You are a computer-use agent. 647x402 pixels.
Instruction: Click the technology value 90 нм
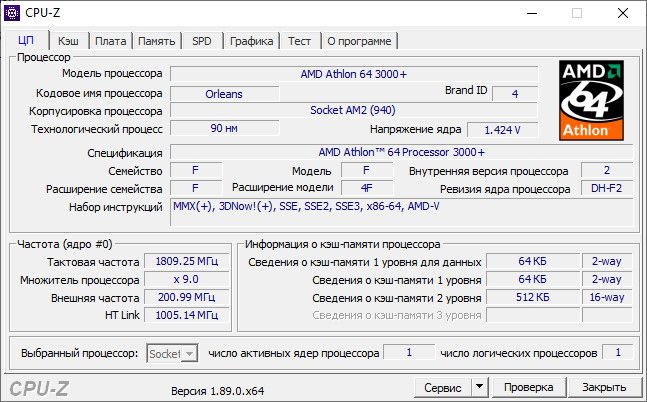click(224, 128)
